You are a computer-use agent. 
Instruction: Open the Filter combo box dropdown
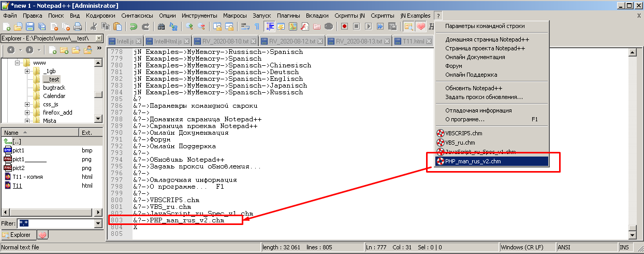point(98,223)
